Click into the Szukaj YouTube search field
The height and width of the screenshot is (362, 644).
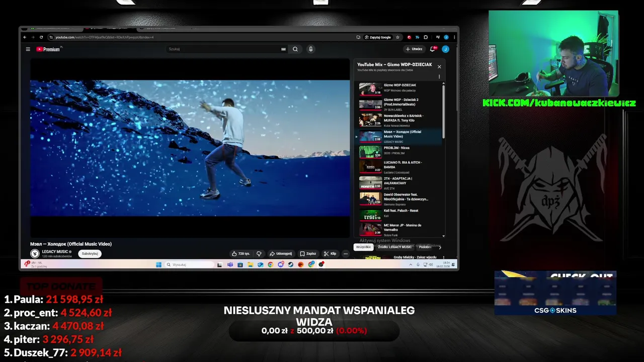[x=224, y=49]
